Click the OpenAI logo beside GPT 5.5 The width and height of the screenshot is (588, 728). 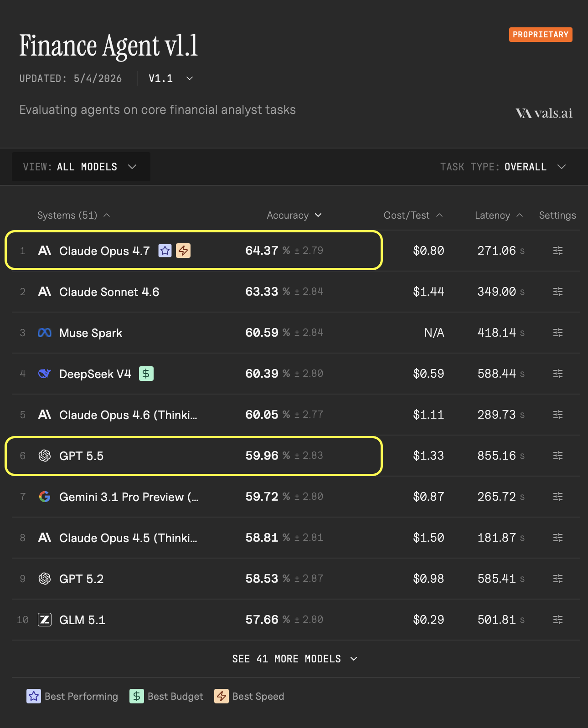[45, 456]
